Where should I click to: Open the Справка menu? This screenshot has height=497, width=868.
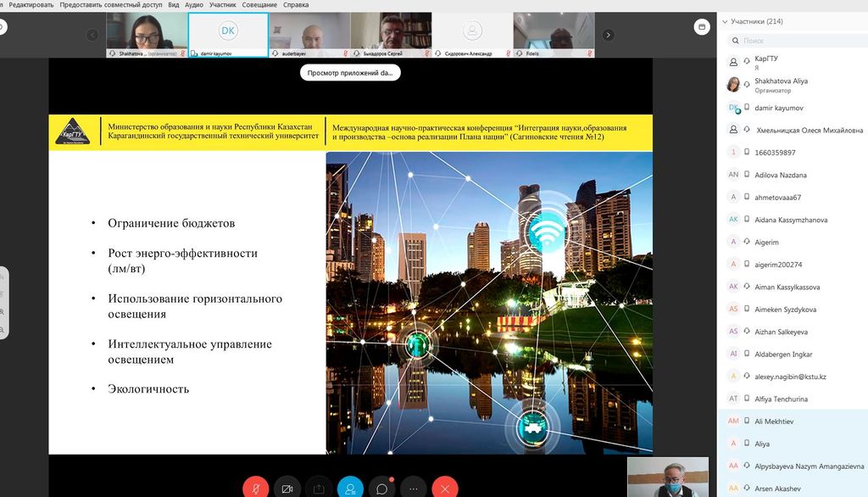click(296, 4)
